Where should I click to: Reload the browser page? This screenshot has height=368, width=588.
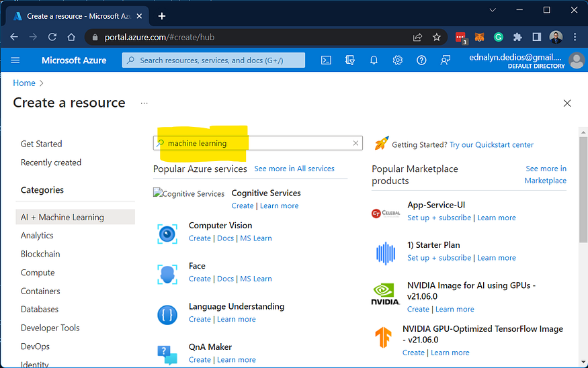pyautogui.click(x=52, y=37)
